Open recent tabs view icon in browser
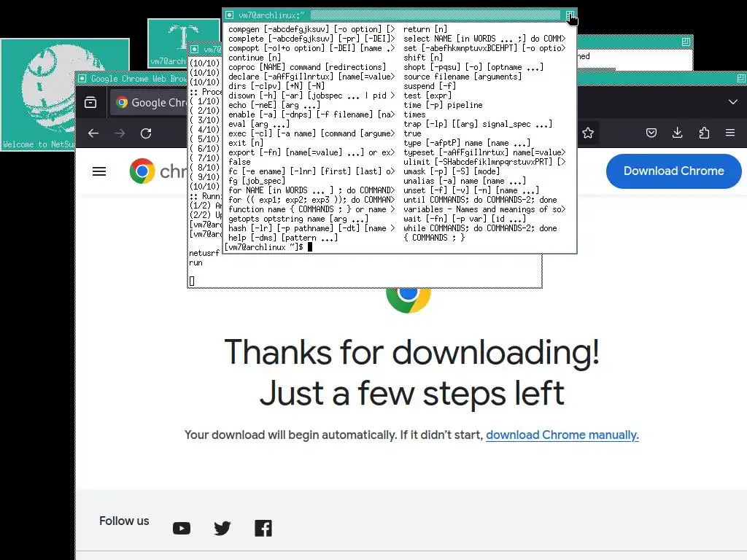This screenshot has height=560, width=747. tap(90, 102)
